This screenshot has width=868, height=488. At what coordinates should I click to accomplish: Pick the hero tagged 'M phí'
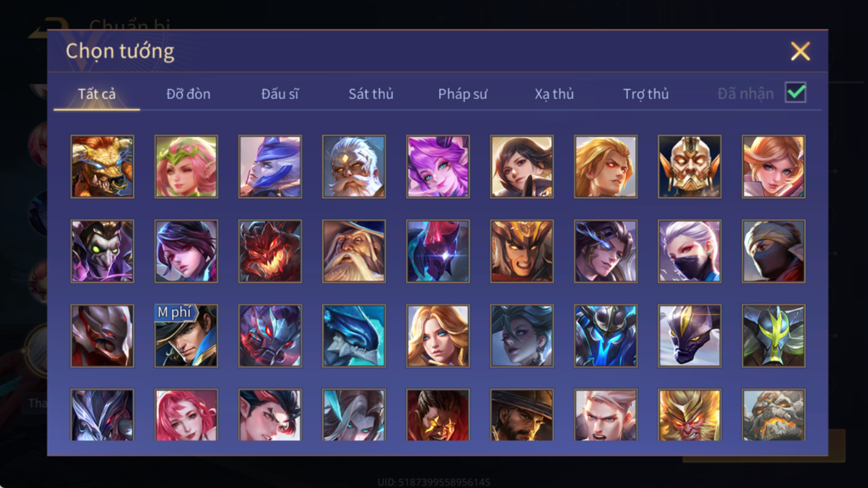click(x=186, y=336)
